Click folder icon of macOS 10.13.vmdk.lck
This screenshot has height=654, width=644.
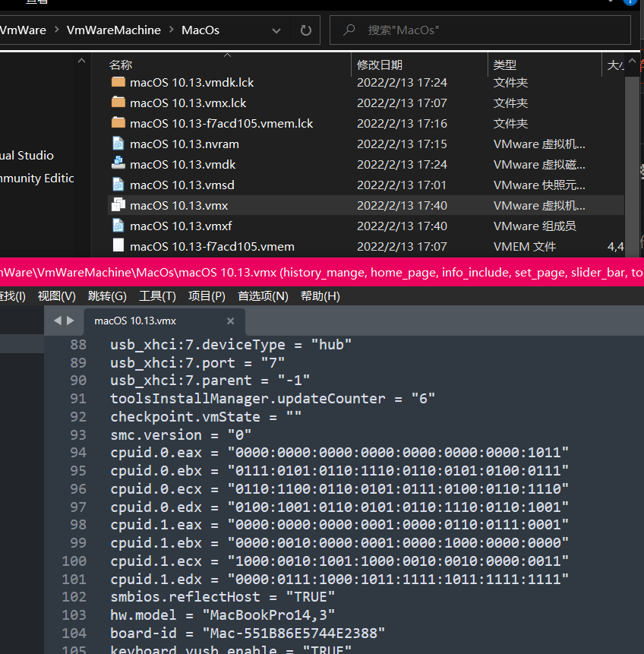click(x=118, y=82)
